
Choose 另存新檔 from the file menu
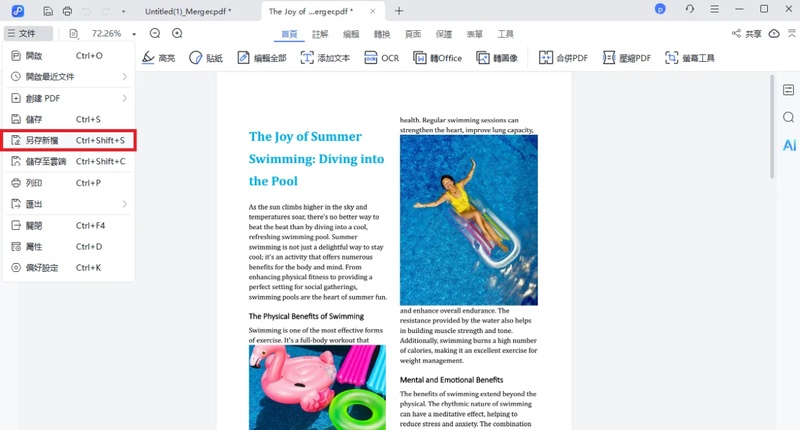[68, 141]
